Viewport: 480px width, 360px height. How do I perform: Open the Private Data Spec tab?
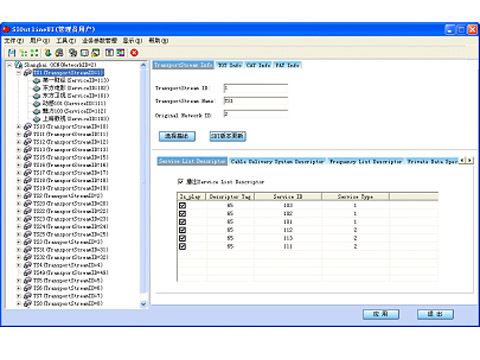click(x=432, y=161)
